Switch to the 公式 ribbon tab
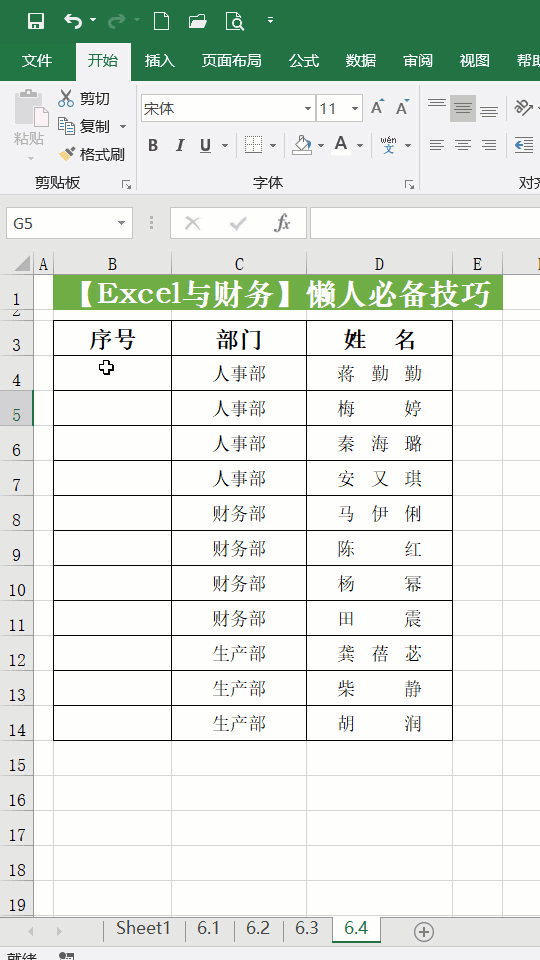This screenshot has height=960, width=540. tap(304, 61)
